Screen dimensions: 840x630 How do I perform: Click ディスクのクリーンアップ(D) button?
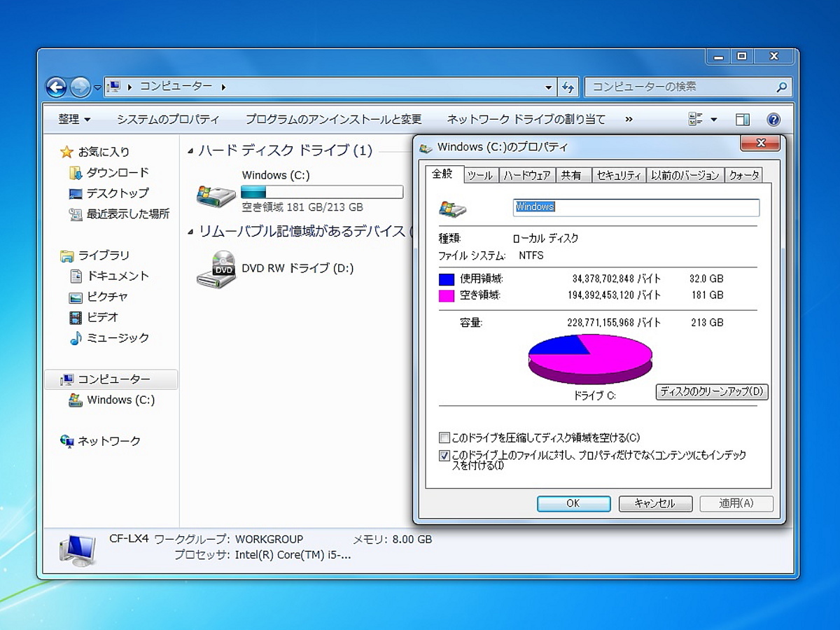(712, 391)
